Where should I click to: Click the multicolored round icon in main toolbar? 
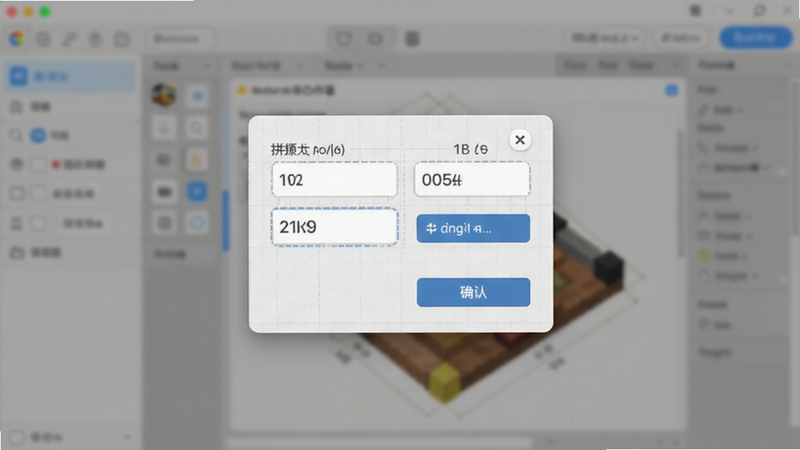pos(17,39)
